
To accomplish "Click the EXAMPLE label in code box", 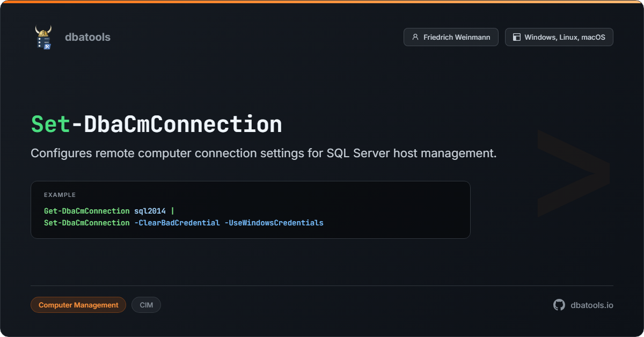I will coord(60,195).
